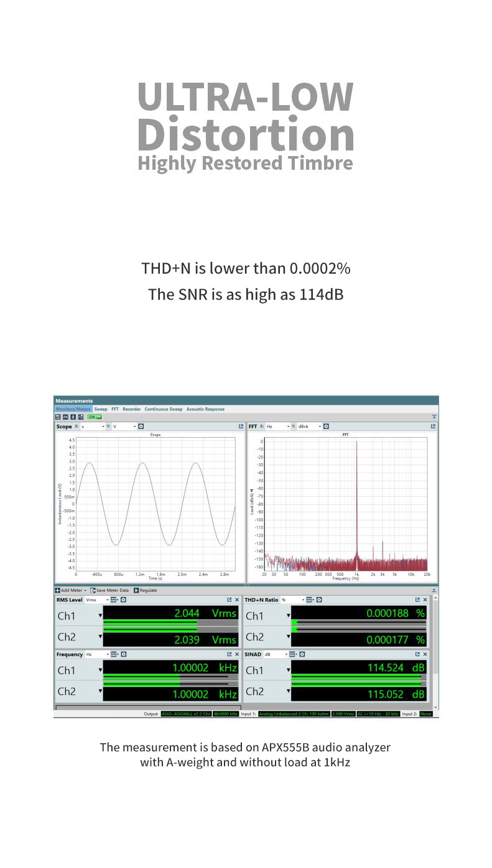Toggle the green ON generator switch
Screen dimensions: 492x868
[x=95, y=417]
